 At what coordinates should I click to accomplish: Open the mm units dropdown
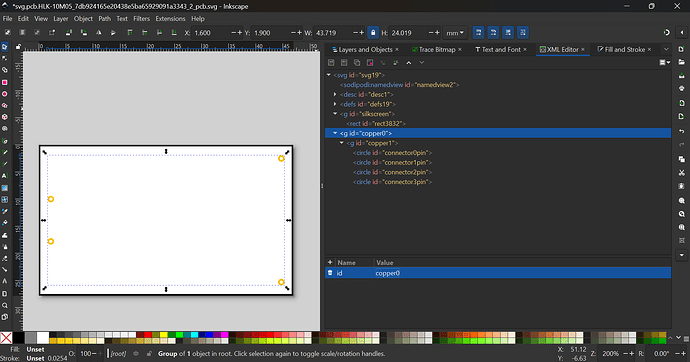point(455,33)
